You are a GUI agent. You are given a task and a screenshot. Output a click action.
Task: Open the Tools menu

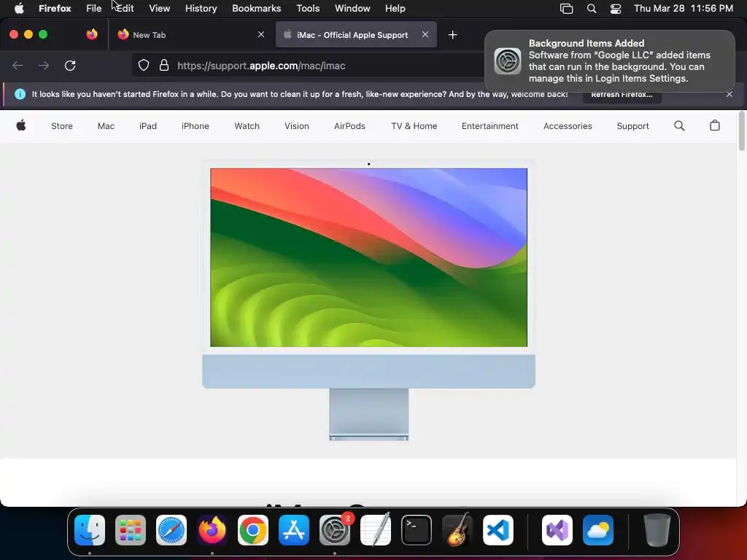(308, 8)
